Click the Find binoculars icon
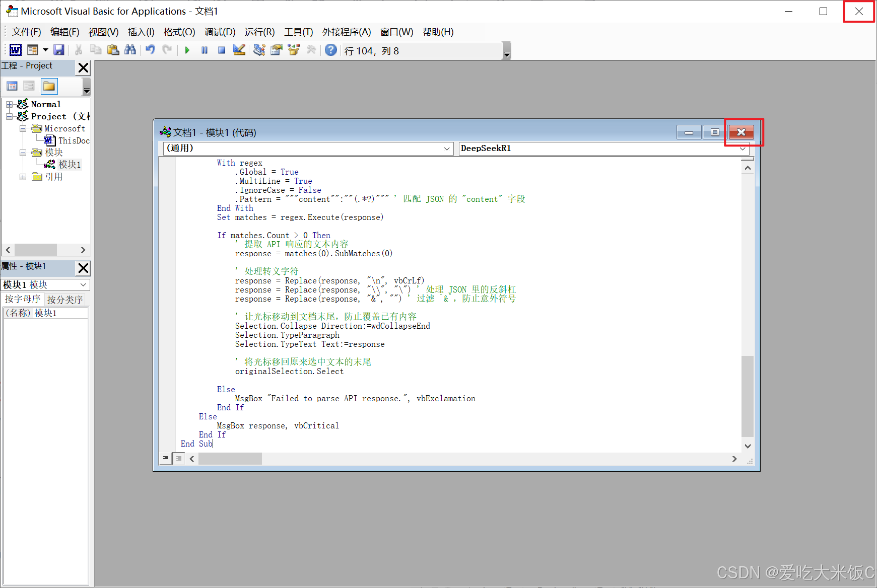The height and width of the screenshot is (588, 877). pos(130,50)
